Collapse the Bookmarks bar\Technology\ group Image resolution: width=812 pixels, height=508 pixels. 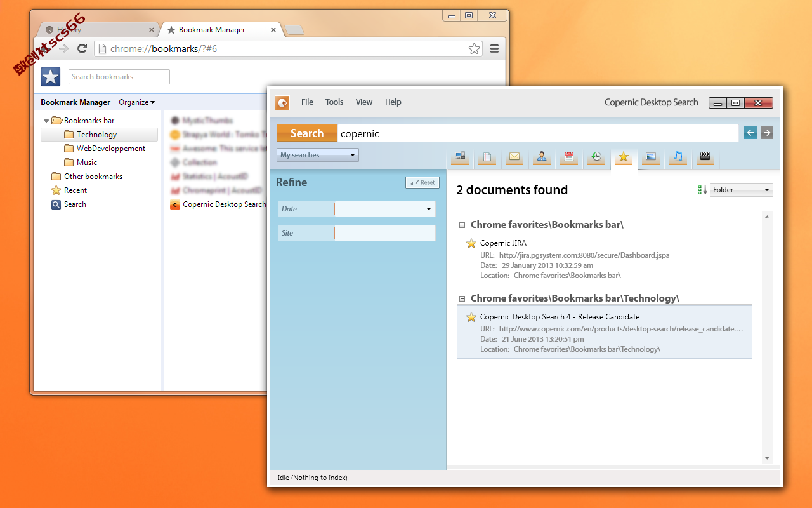point(462,298)
